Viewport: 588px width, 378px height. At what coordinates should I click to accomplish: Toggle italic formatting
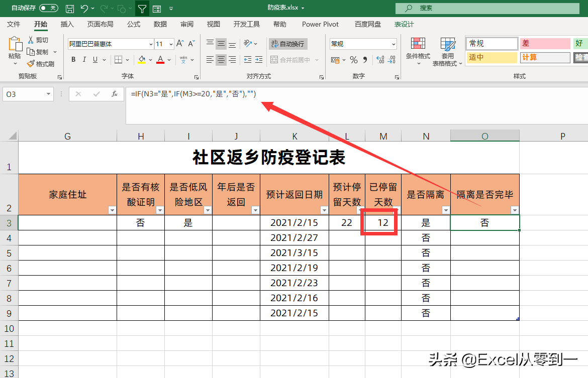pyautogui.click(x=84, y=60)
